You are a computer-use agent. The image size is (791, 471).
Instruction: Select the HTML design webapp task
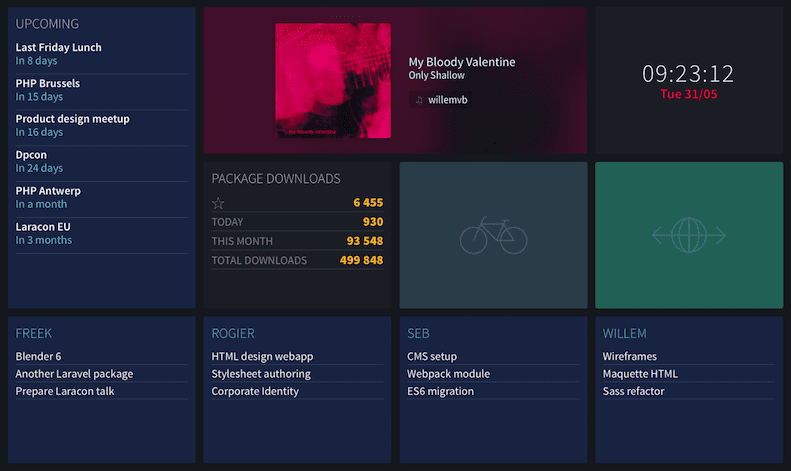coord(262,357)
